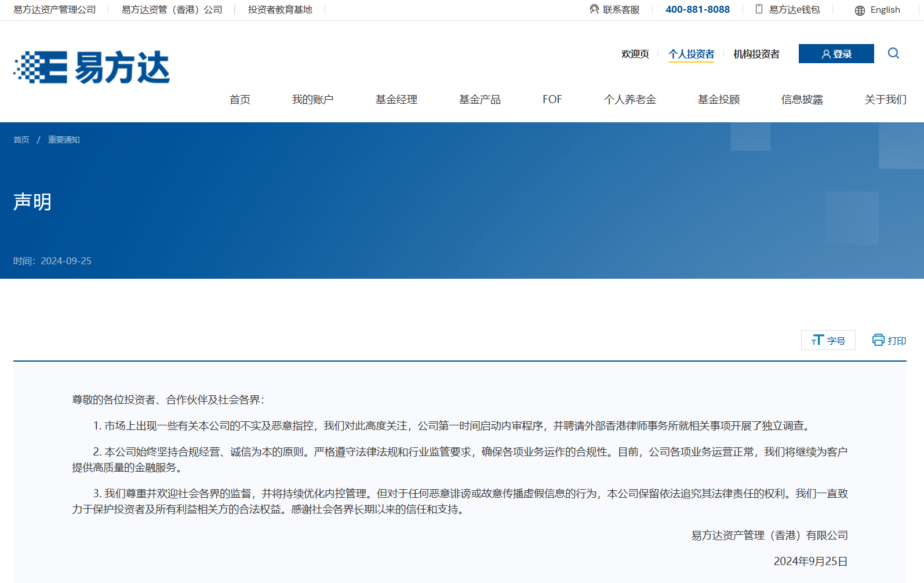Open the 我的账户 menu item
This screenshot has height=583, width=924.
tap(312, 100)
